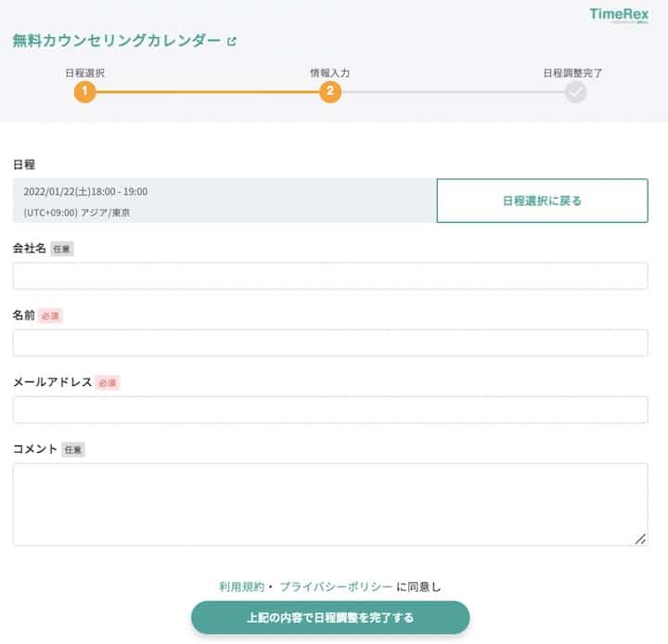Viewport: 668px width, 644px height.
Task: Focus the 会社名 input field
Action: pos(330,276)
